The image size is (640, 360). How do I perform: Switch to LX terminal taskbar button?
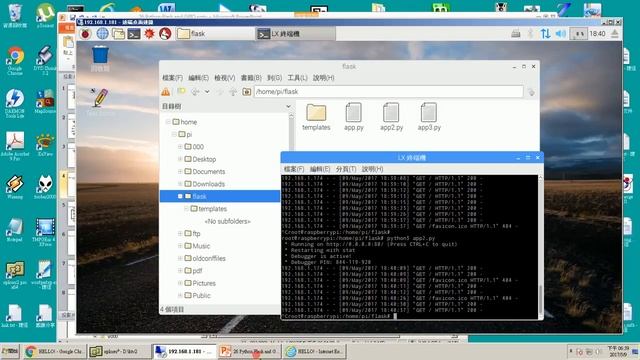point(296,34)
